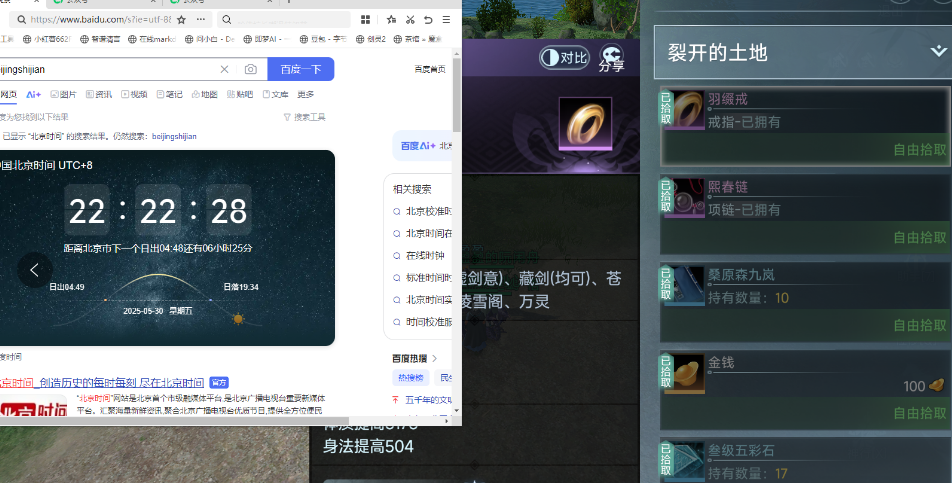Image resolution: width=952 pixels, height=483 pixels.
Task: Open the 北京时间 official result title
Action: pos(102,382)
